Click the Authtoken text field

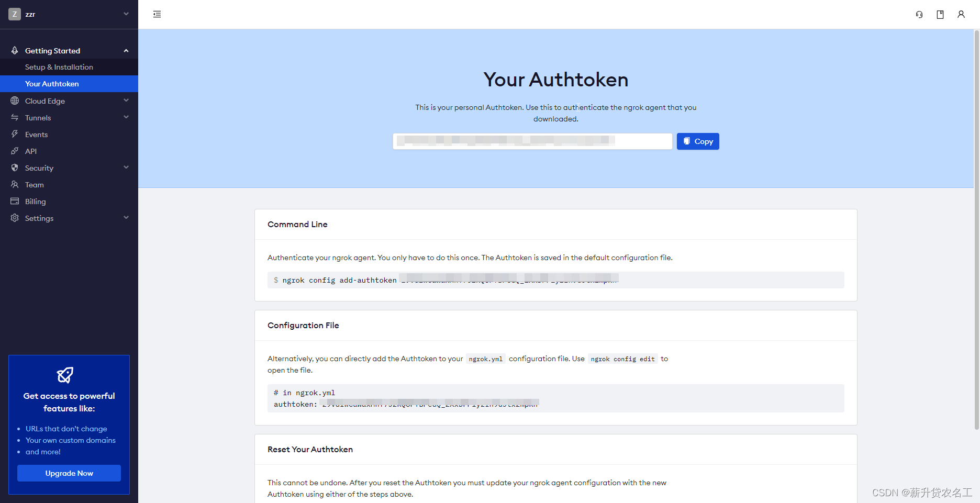pos(532,141)
